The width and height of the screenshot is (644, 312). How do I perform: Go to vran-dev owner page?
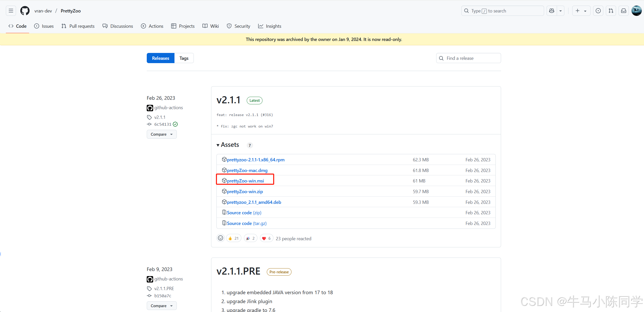click(43, 11)
